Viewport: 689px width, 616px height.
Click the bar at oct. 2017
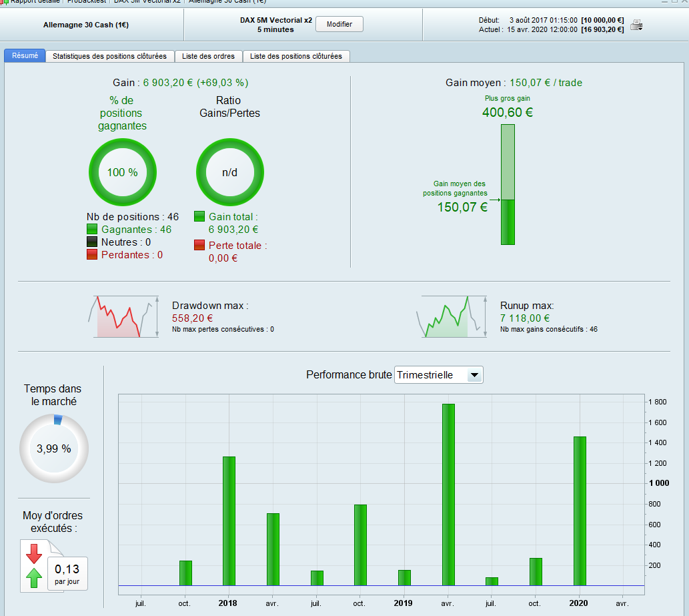pyautogui.click(x=185, y=573)
